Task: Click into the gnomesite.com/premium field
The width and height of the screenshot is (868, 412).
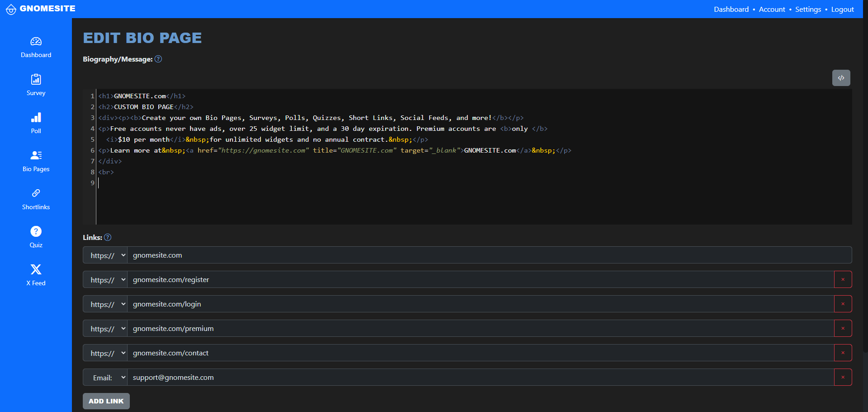Action: tap(480, 328)
